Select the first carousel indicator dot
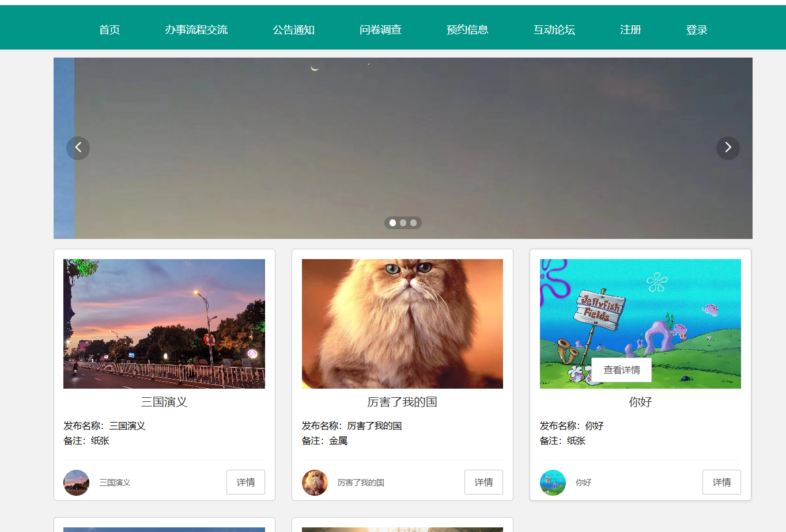This screenshot has height=532, width=786. [392, 223]
